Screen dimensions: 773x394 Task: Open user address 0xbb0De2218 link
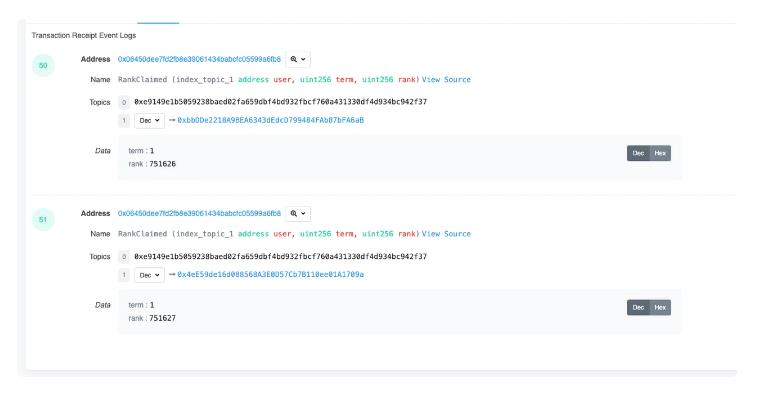[x=271, y=120]
